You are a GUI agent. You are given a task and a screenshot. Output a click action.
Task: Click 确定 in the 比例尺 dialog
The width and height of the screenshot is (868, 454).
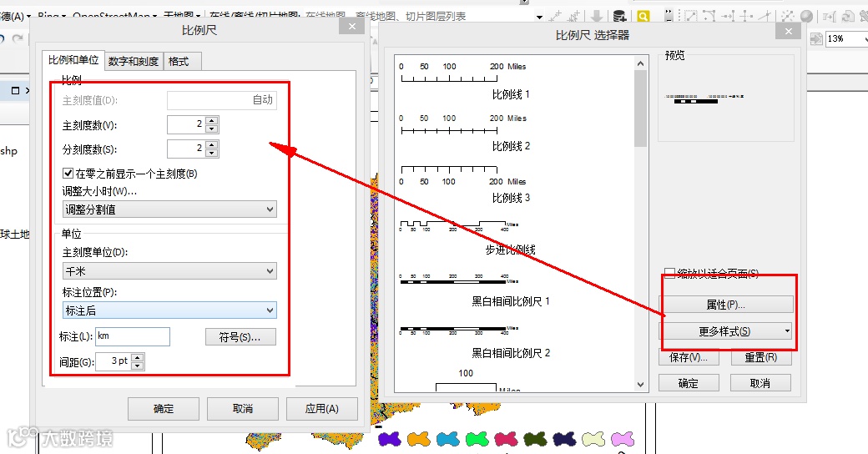tap(164, 409)
